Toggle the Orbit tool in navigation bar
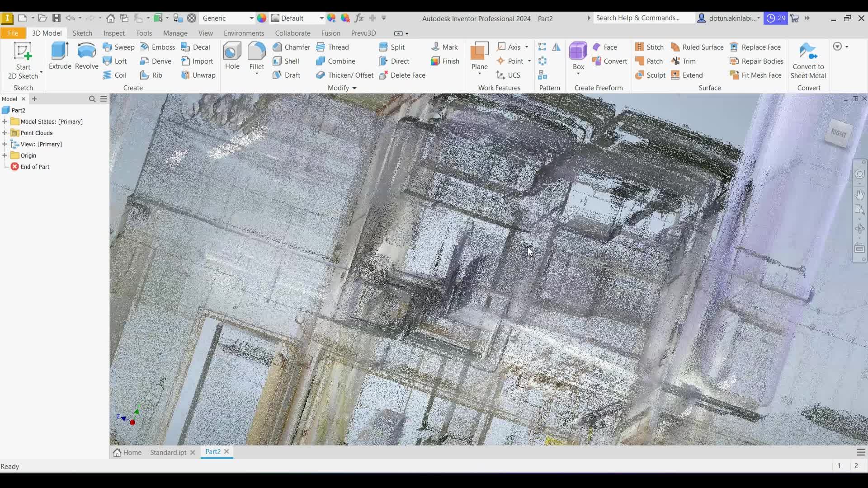The image size is (868, 488). 860,229
